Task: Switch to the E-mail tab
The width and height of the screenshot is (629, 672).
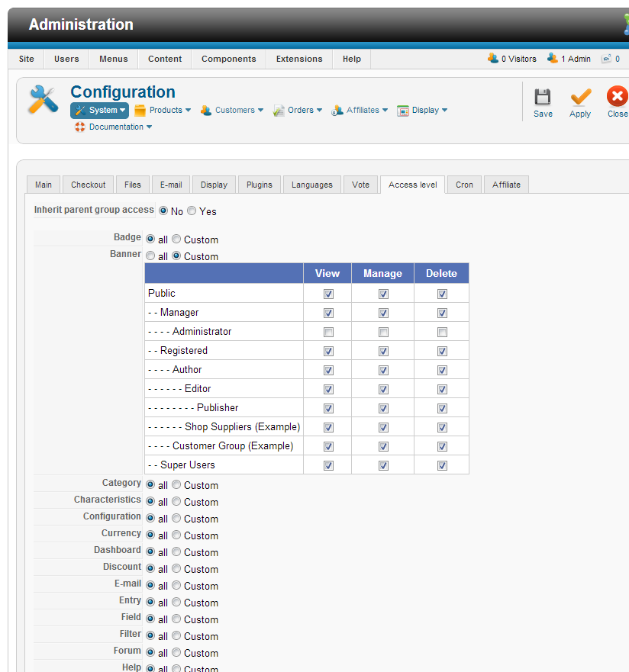Action: [171, 185]
